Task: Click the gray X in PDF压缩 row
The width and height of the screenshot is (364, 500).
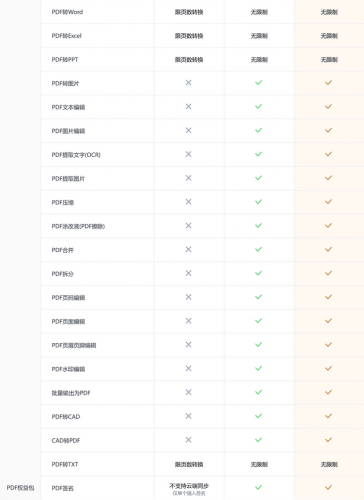Action: point(188,202)
